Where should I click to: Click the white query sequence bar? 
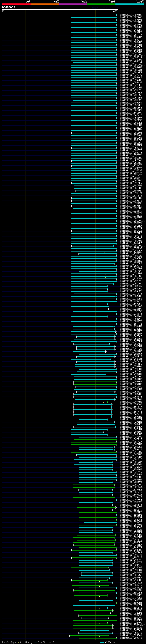click(x=60, y=10)
